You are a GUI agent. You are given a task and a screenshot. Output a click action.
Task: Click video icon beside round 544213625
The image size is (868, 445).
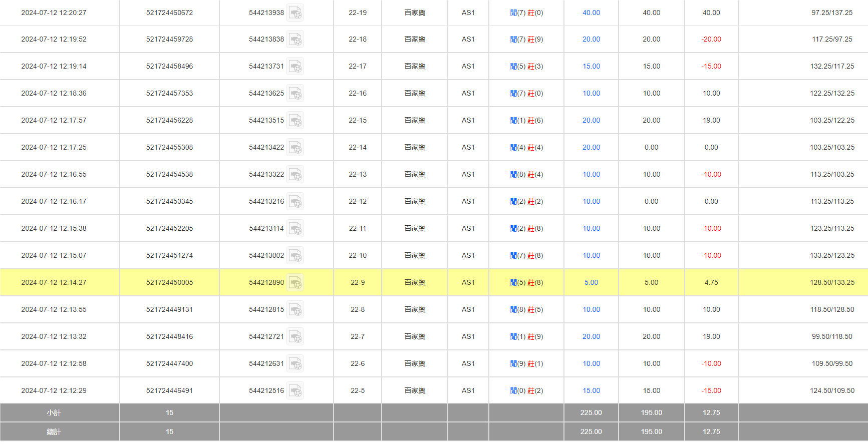tap(295, 94)
